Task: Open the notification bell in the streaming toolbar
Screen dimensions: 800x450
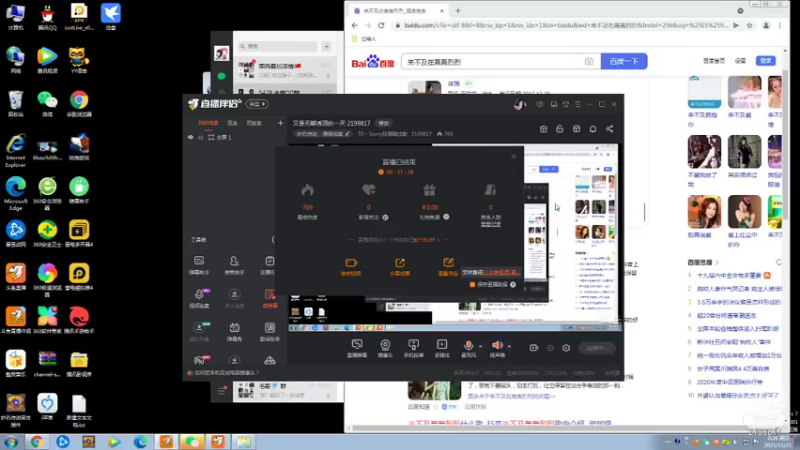Action: click(592, 129)
